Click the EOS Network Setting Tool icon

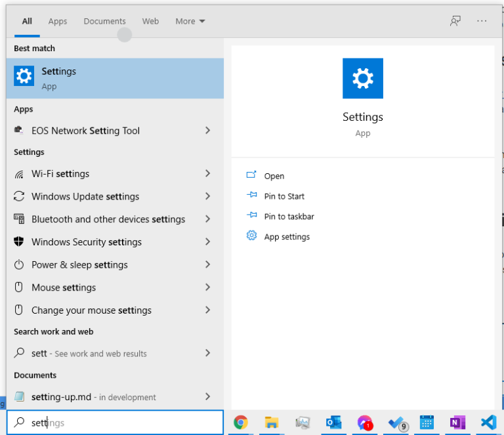pyautogui.click(x=19, y=130)
